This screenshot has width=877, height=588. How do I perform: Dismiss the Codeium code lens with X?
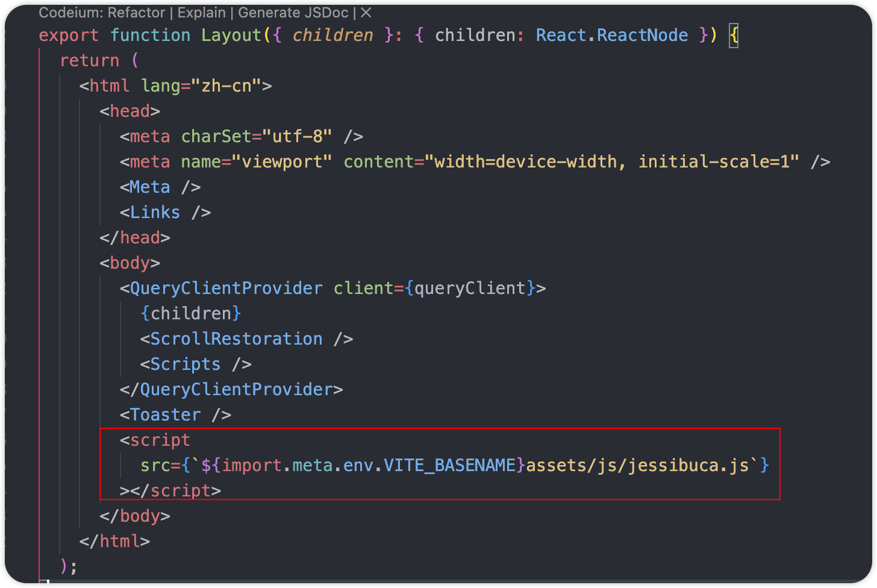pyautogui.click(x=366, y=13)
